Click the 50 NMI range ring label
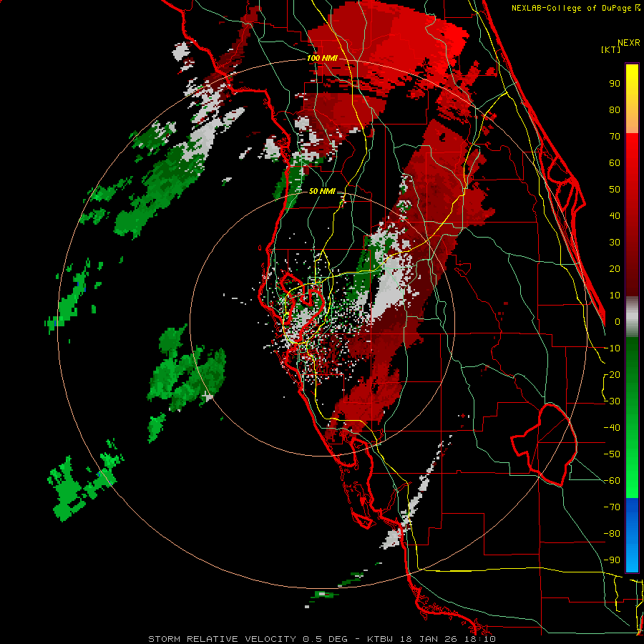Image resolution: width=644 pixels, height=644 pixels. (x=322, y=191)
